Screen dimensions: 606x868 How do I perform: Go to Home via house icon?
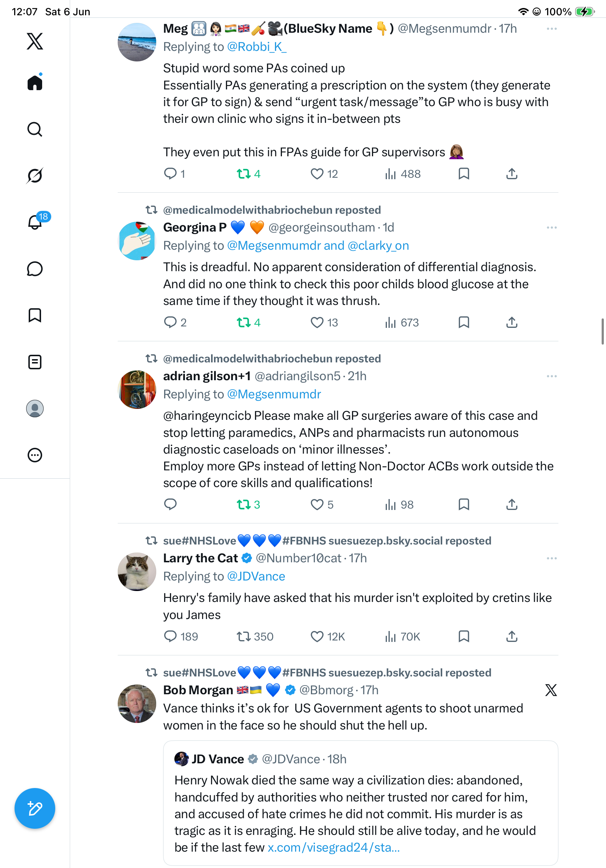[x=35, y=83]
